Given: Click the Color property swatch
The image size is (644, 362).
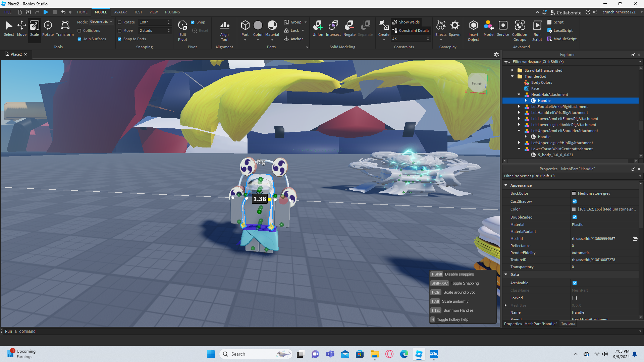Looking at the screenshot, I should tap(574, 209).
